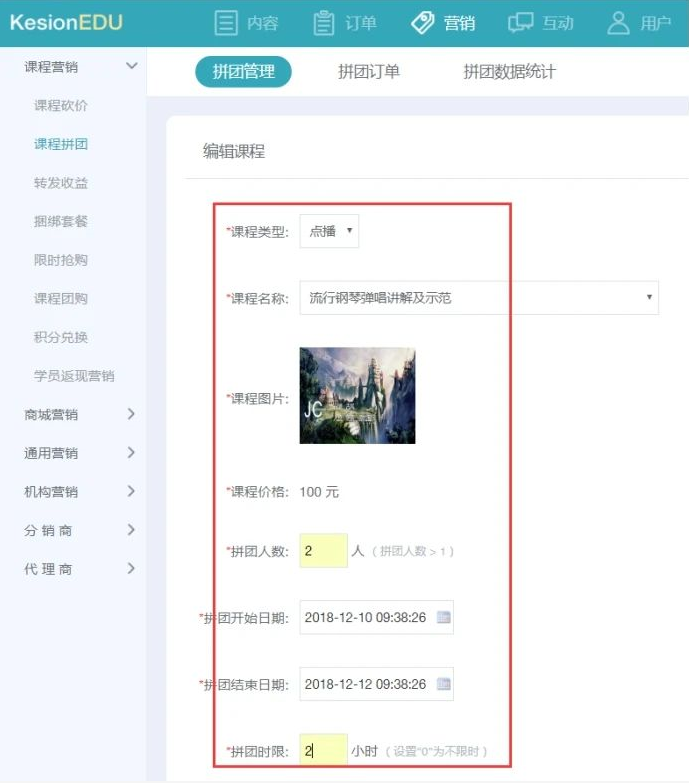Open calendar picker for 拼团结束日期
This screenshot has width=689, height=783.
click(x=444, y=684)
